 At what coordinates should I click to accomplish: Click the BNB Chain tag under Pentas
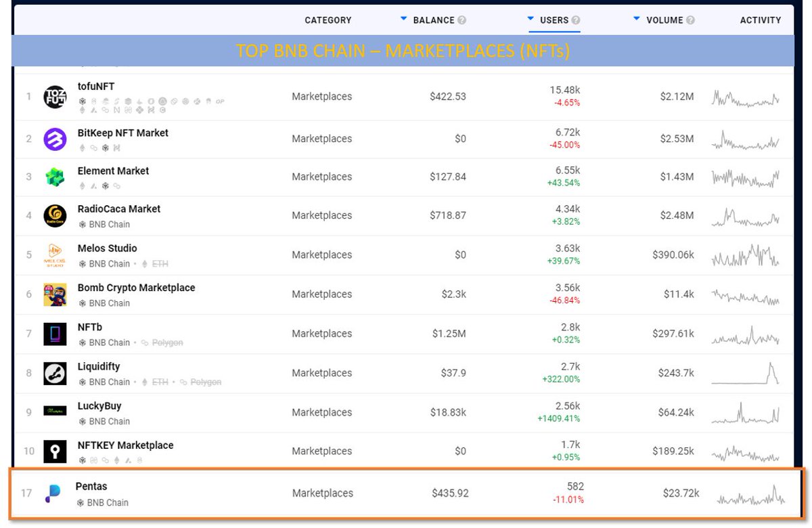tap(102, 503)
